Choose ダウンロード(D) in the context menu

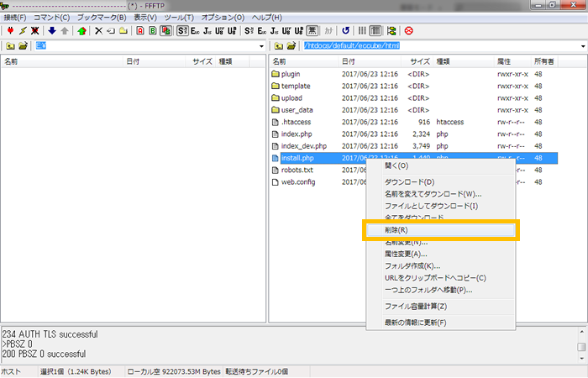tap(409, 182)
